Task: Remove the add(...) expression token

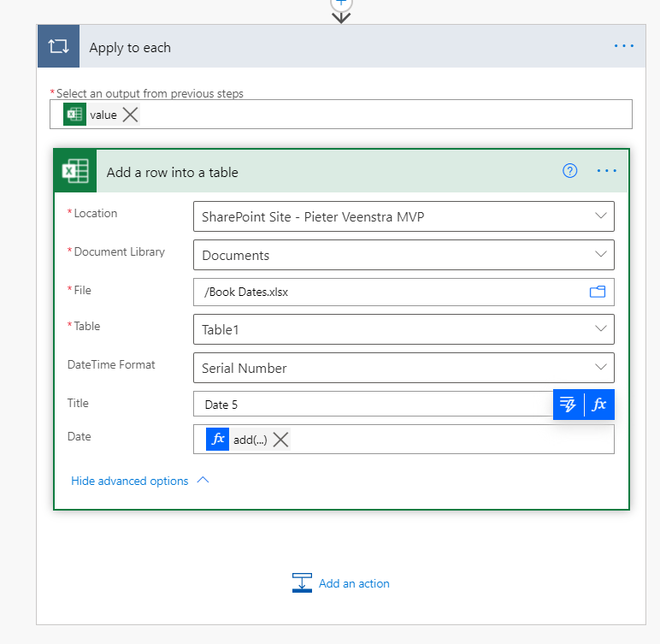Action: [x=280, y=440]
